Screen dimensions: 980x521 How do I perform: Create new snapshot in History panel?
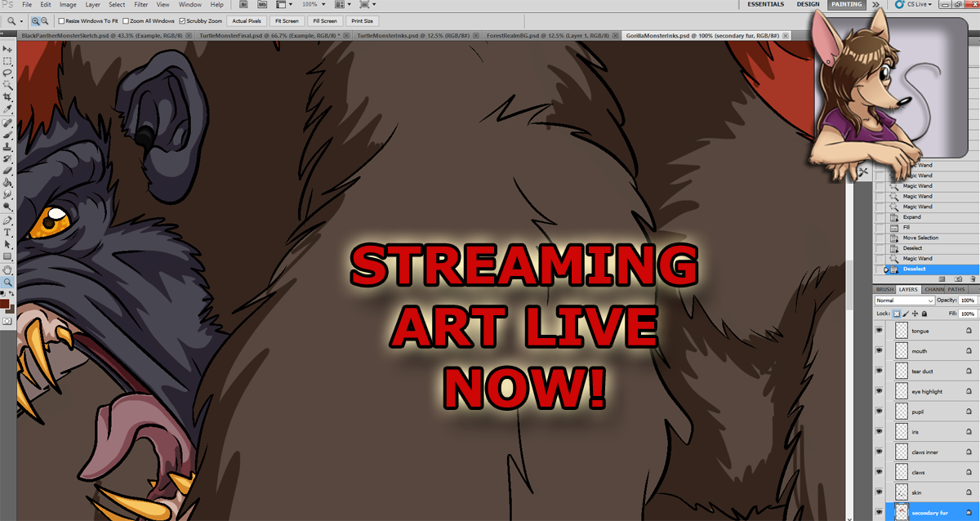tap(958, 278)
